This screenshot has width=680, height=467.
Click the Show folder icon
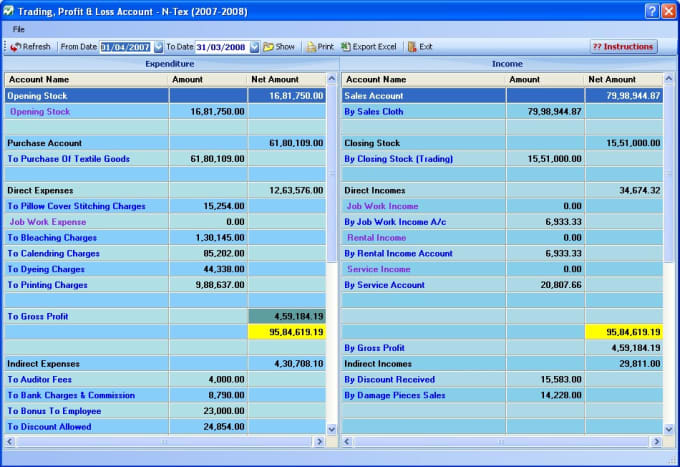point(268,47)
